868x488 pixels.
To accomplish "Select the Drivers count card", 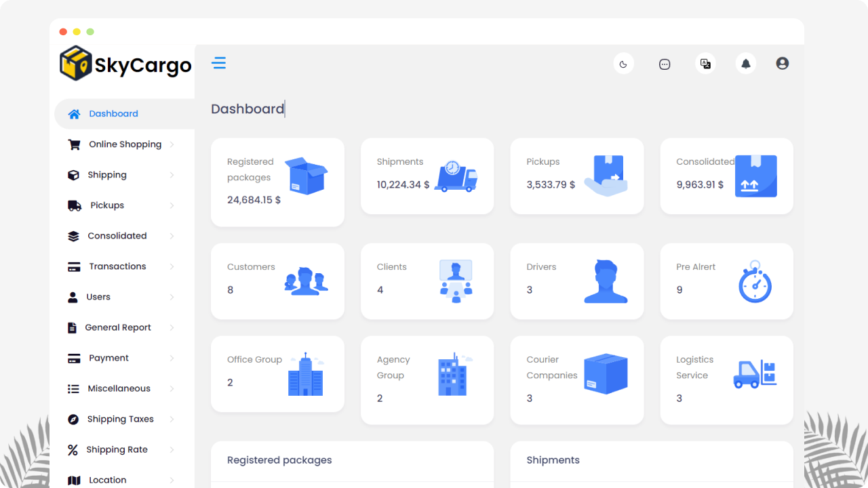I will point(576,281).
